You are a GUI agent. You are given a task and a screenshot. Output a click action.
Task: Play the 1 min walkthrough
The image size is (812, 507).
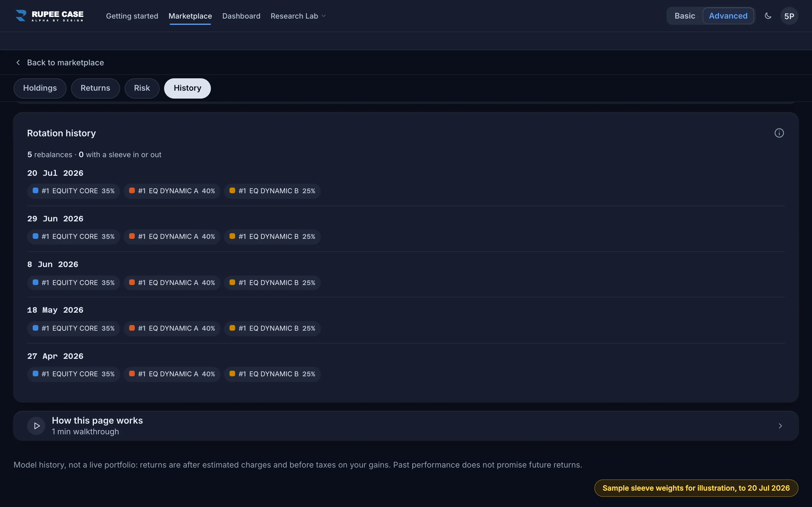[x=36, y=426]
